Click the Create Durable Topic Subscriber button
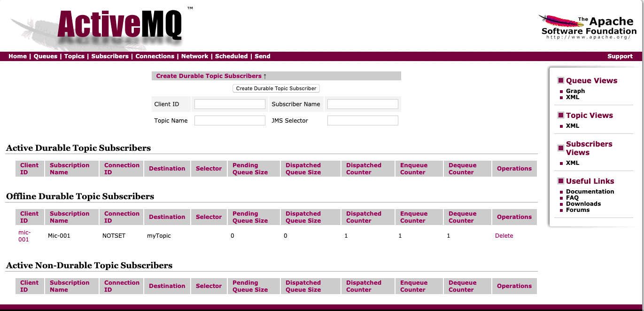Image resolution: width=644 pixels, height=311 pixels. [276, 88]
